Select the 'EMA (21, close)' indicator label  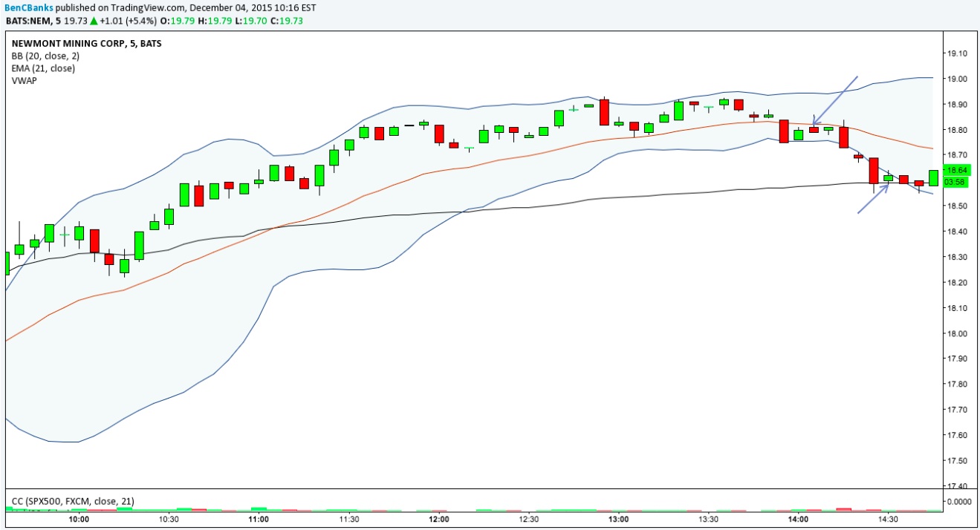pos(43,68)
